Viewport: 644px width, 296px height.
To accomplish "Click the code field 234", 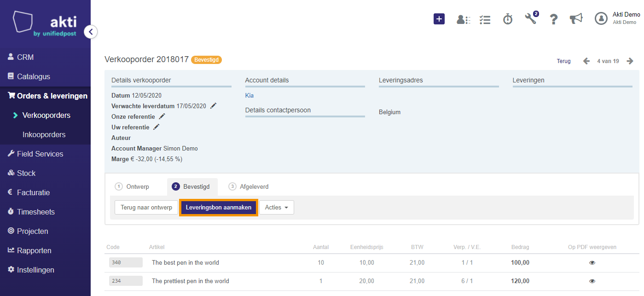I will click(125, 281).
